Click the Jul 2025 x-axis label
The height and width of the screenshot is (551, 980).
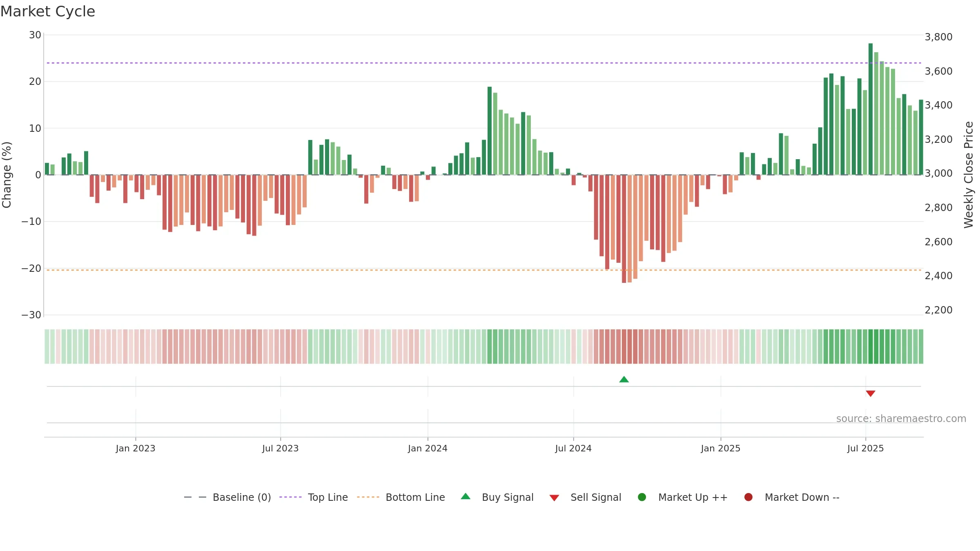pos(866,448)
